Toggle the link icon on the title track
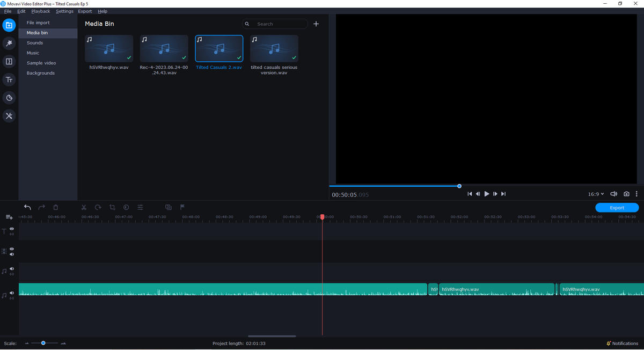Screen dimensions: 644x350 (x=12, y=235)
